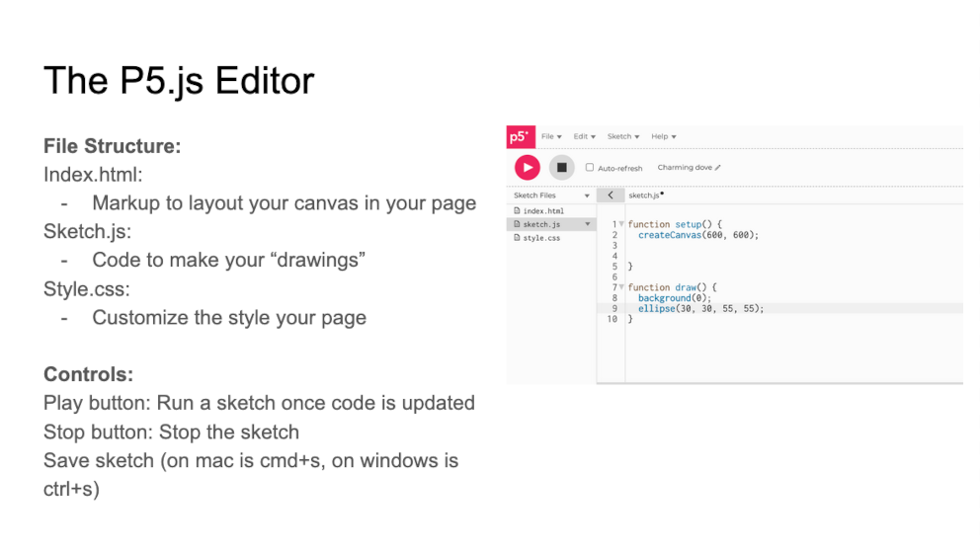Enable the Auto-refresh checkbox
The image size is (980, 551).
[590, 168]
